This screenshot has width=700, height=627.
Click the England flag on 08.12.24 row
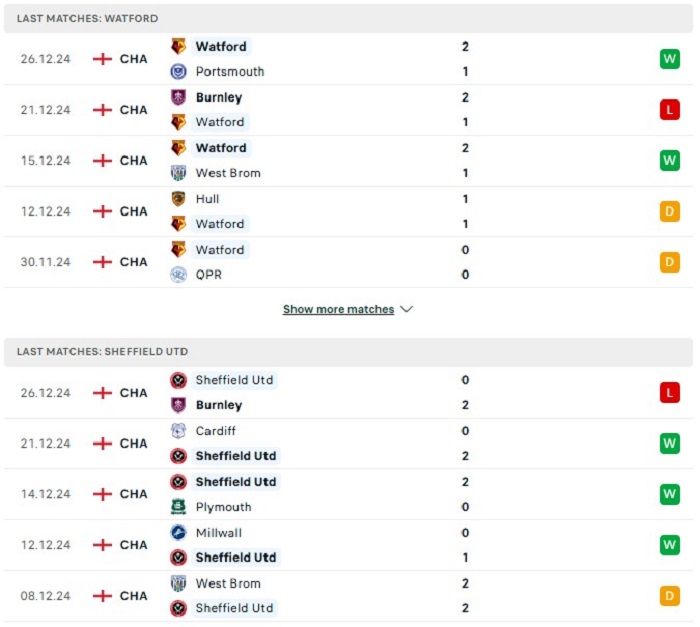point(102,596)
